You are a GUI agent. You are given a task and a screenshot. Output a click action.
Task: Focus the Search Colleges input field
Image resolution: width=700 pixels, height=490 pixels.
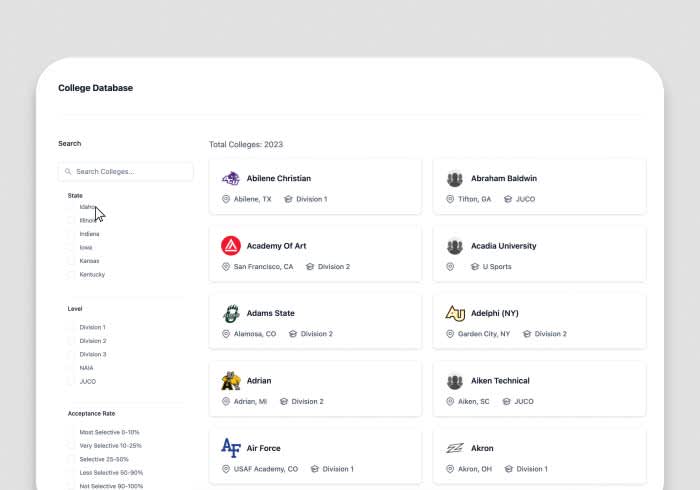point(125,171)
